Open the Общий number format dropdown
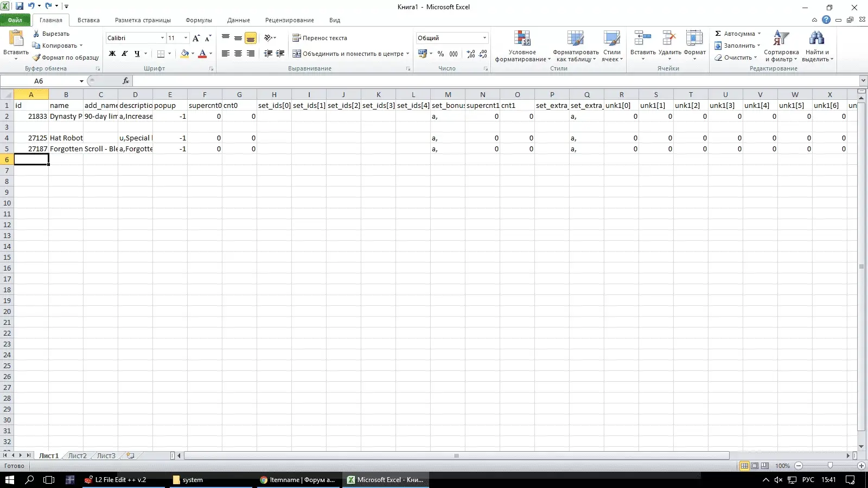 [x=484, y=38]
